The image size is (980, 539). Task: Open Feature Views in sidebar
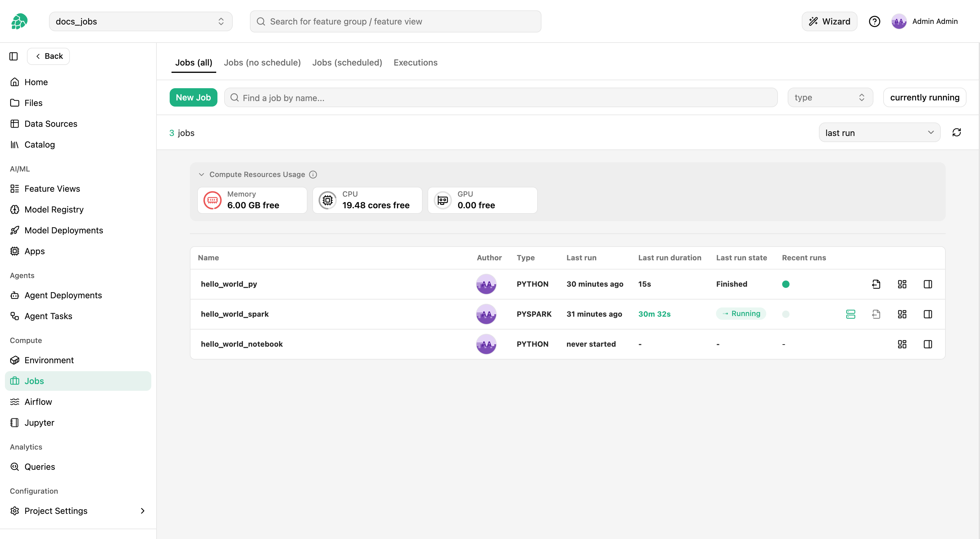tap(52, 189)
